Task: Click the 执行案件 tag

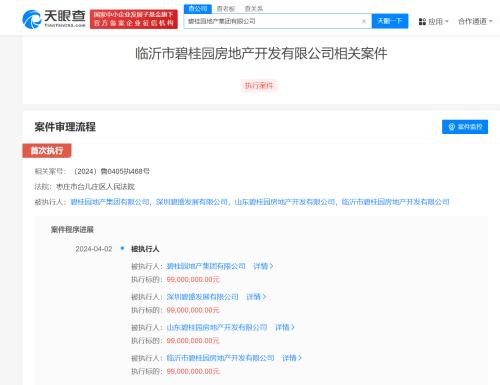Action: click(259, 86)
